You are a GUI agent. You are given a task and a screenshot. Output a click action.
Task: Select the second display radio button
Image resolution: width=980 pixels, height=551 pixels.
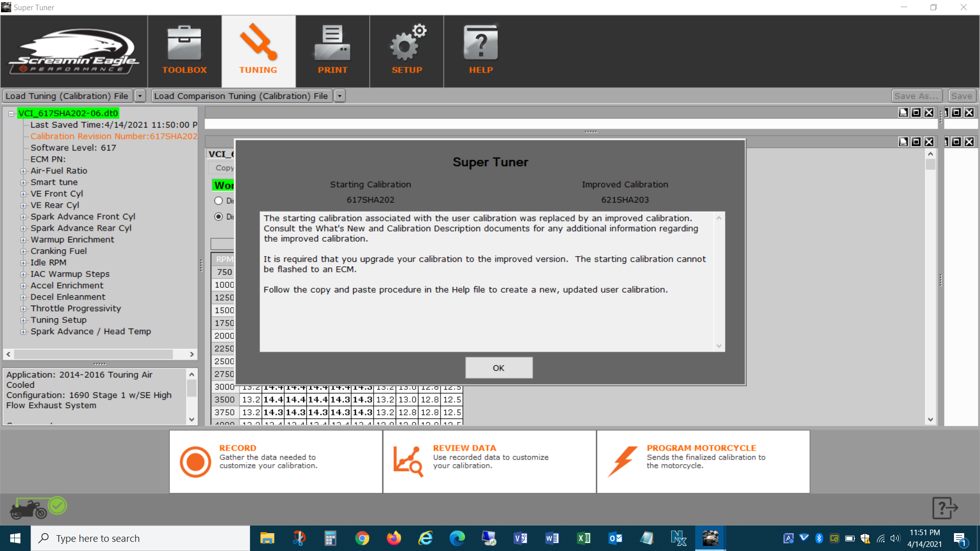[x=218, y=217]
